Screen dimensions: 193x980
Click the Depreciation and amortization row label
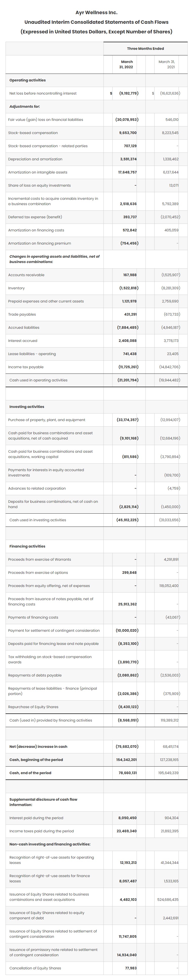pyautogui.click(x=35, y=159)
